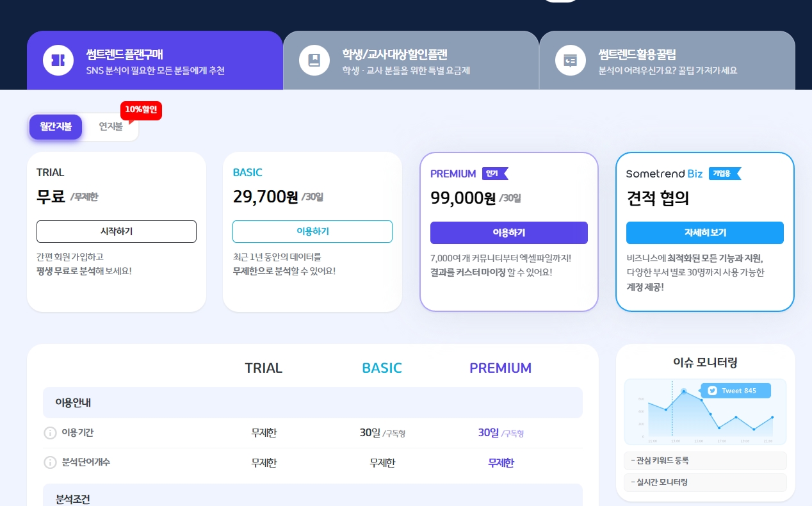Image resolution: width=812 pixels, height=506 pixels.
Task: Click the BASIC plan card title
Action: pyautogui.click(x=248, y=173)
